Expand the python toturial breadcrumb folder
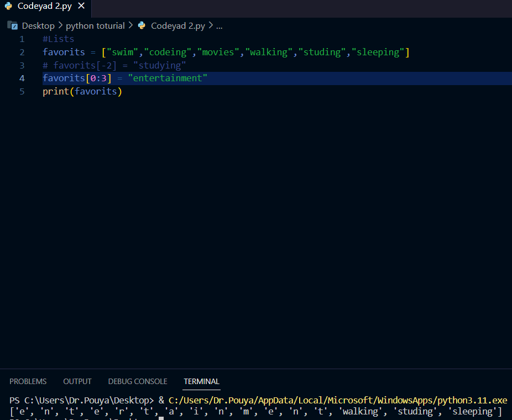The width and height of the screenshot is (512, 420). [95, 25]
